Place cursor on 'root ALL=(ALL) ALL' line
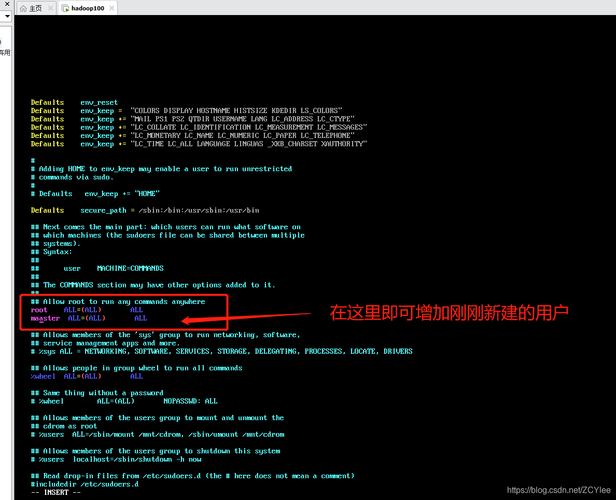This screenshot has height=500, width=616. (x=87, y=310)
